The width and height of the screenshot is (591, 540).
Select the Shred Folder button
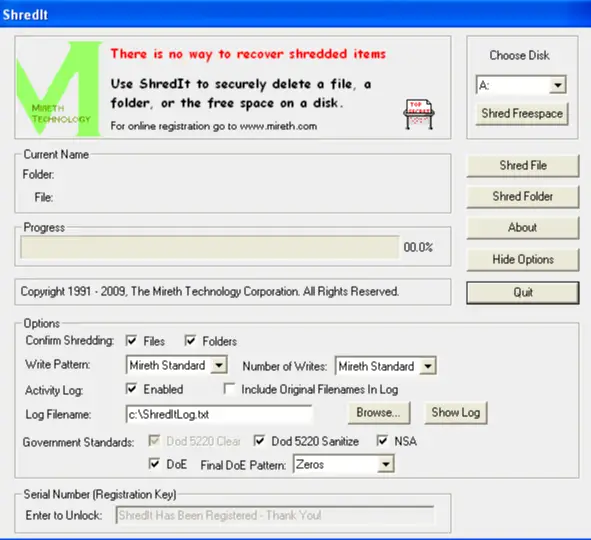tap(523, 197)
